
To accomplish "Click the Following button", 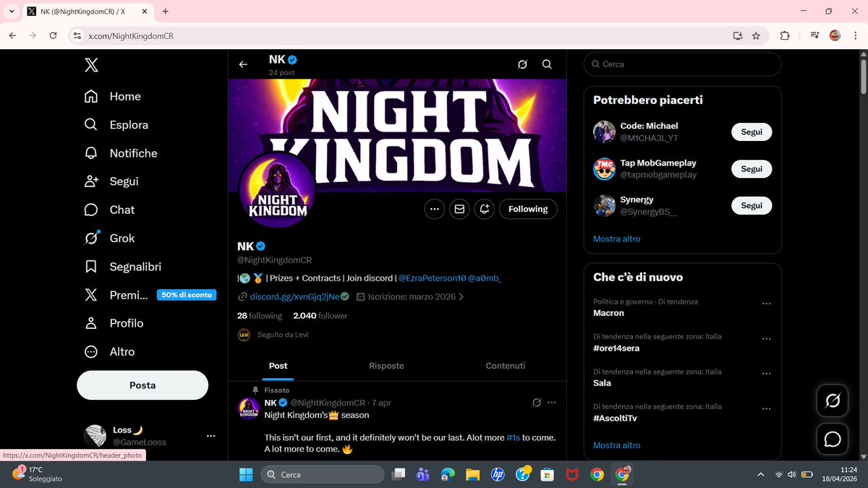I will (528, 209).
